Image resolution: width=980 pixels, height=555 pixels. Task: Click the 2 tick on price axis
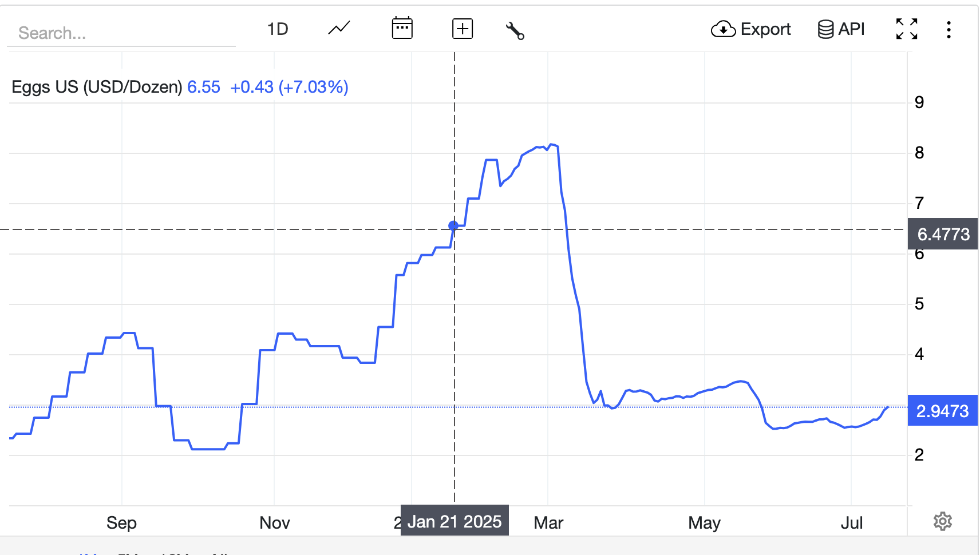point(919,455)
